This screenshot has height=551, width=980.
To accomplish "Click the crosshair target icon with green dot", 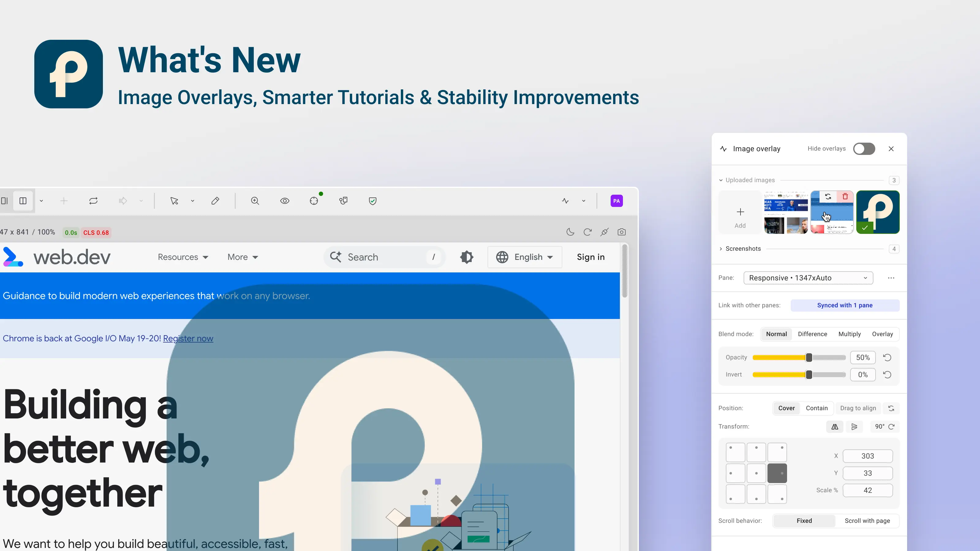I will tap(314, 201).
